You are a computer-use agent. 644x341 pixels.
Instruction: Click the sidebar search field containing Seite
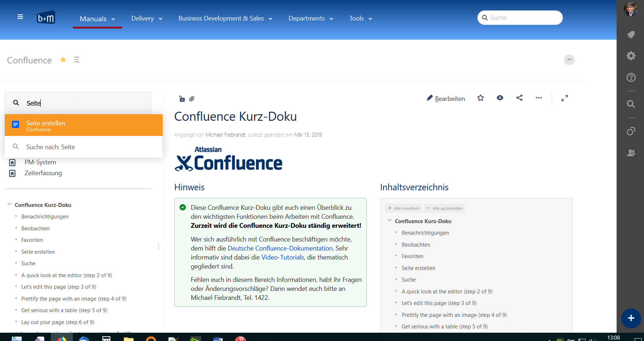click(78, 103)
